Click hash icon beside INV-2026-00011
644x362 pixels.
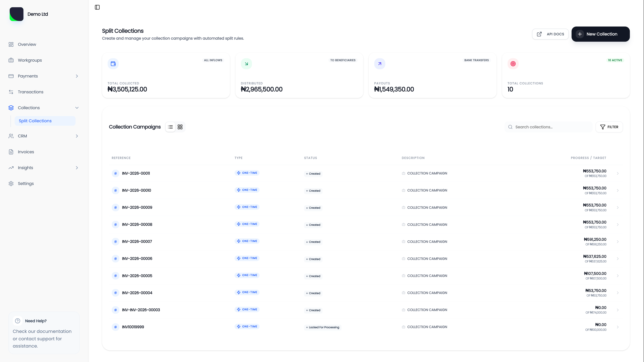[x=115, y=173]
